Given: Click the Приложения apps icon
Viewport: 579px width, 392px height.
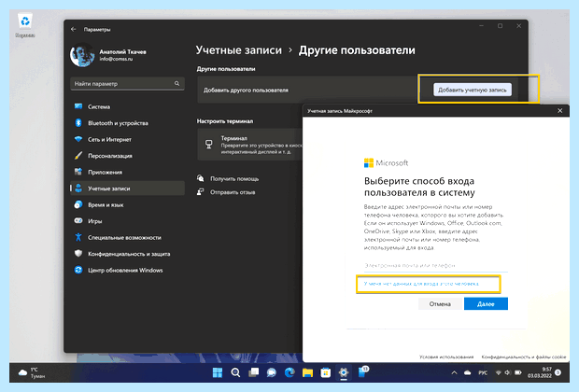Looking at the screenshot, I should tap(78, 172).
